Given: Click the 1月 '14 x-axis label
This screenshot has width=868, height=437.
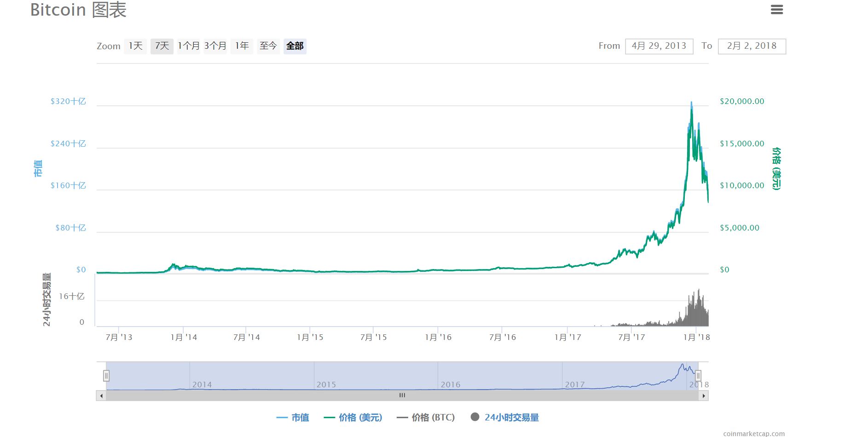Looking at the screenshot, I should click(184, 337).
